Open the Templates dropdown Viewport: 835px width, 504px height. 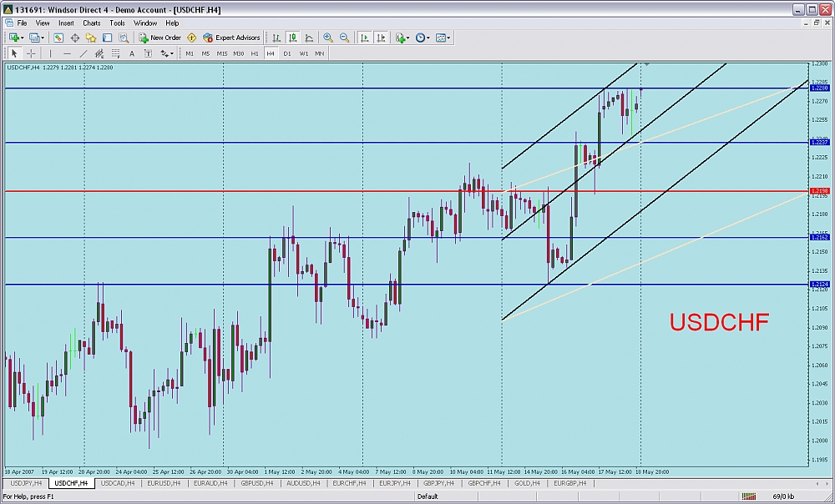click(443, 38)
